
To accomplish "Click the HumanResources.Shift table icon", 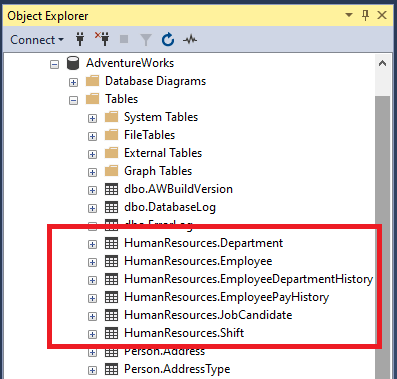I will pyautogui.click(x=111, y=333).
